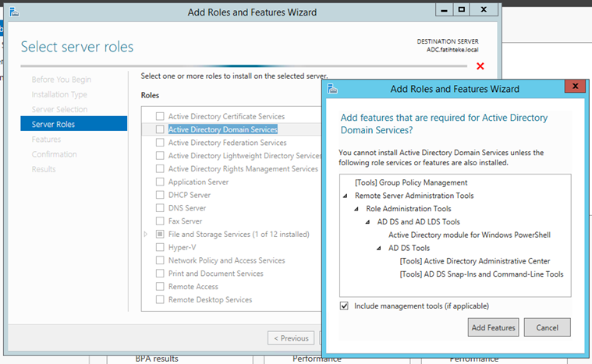Cancel the required features dialog
This screenshot has width=592, height=364.
547,327
